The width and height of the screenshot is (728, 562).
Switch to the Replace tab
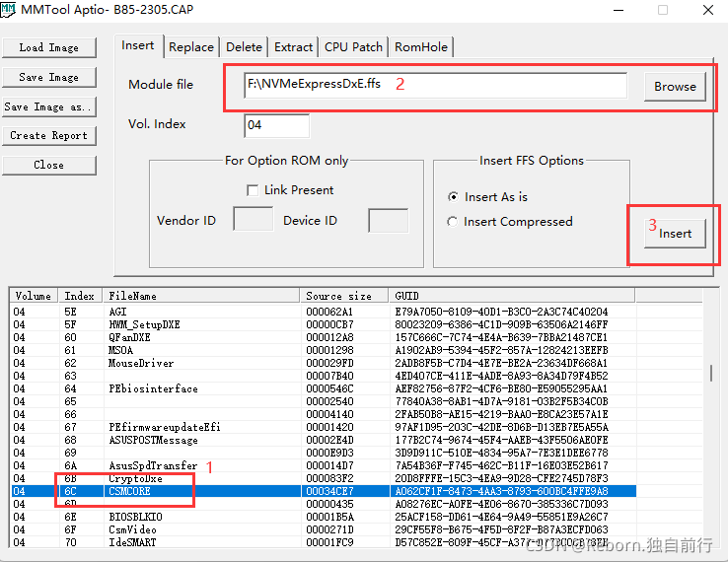(x=191, y=47)
